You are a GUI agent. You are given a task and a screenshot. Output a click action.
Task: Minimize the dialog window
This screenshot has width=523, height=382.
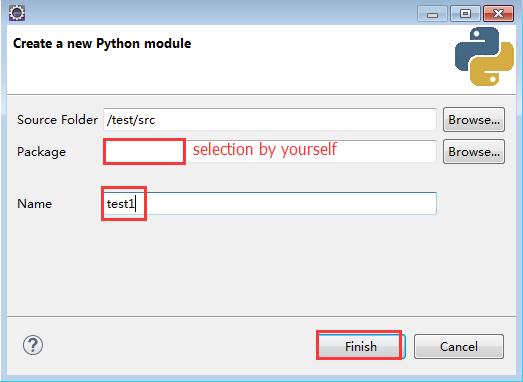click(432, 14)
